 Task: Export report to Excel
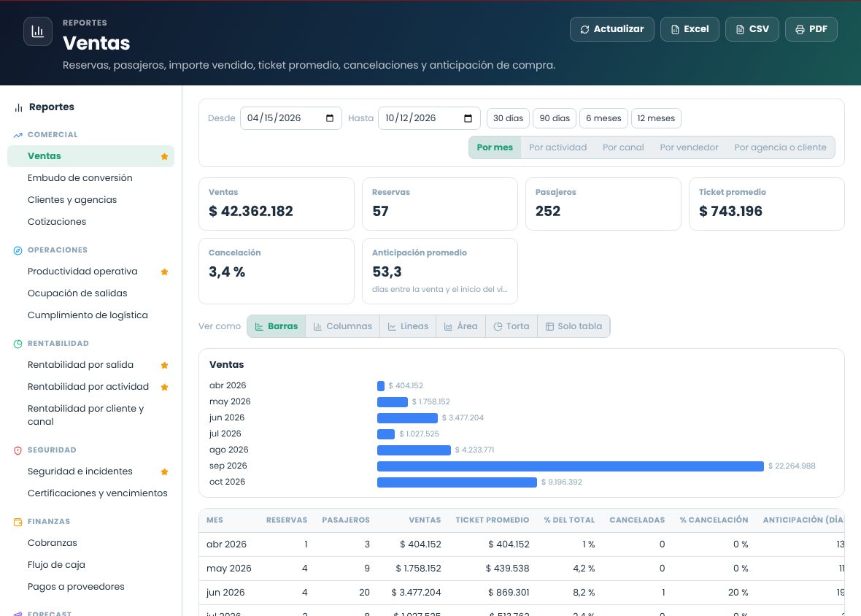pos(690,29)
